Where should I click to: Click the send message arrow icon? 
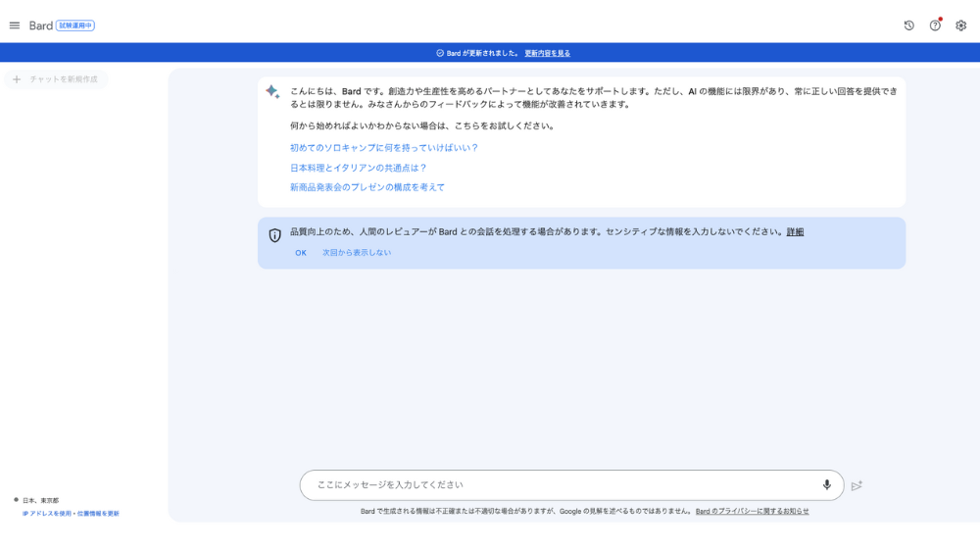click(857, 485)
